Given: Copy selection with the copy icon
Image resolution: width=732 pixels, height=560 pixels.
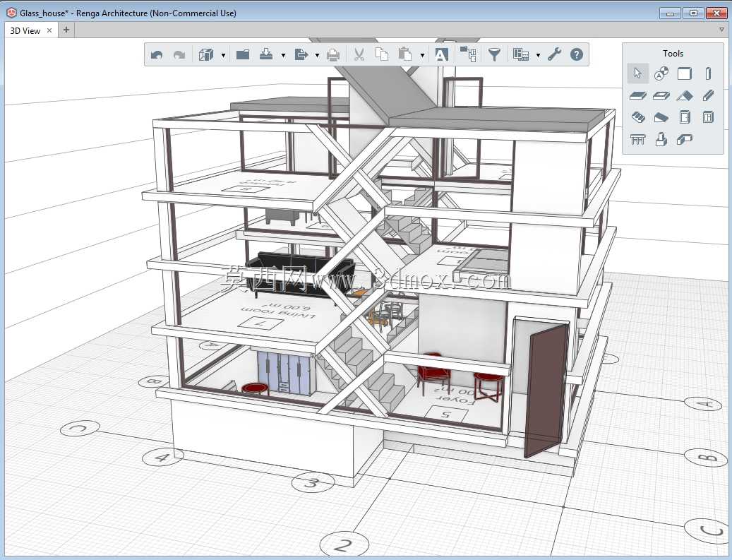Looking at the screenshot, I should click(x=382, y=54).
